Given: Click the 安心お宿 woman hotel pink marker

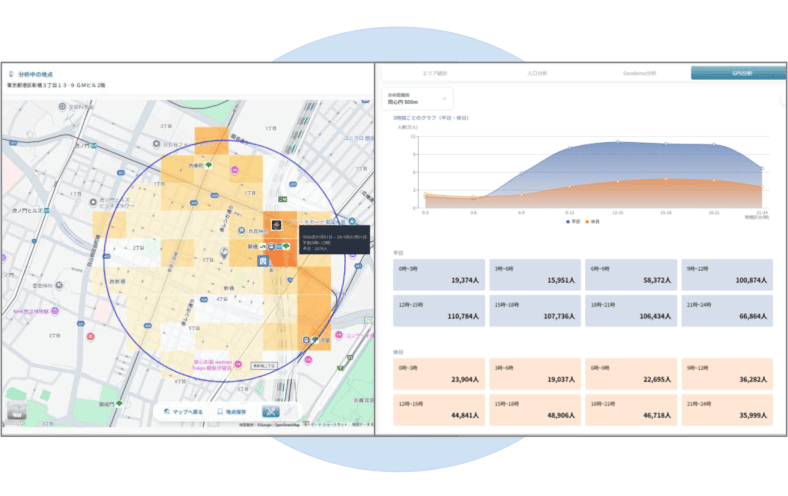Looking at the screenshot, I should click(238, 364).
